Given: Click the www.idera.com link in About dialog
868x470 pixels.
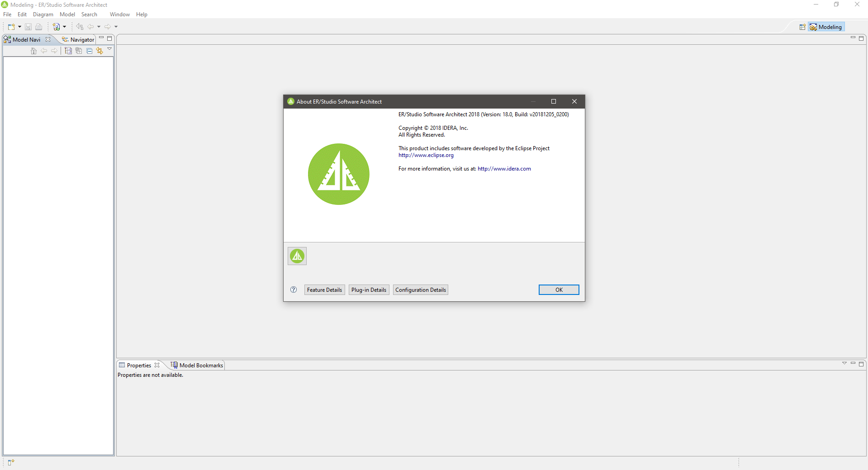Looking at the screenshot, I should [x=504, y=169].
